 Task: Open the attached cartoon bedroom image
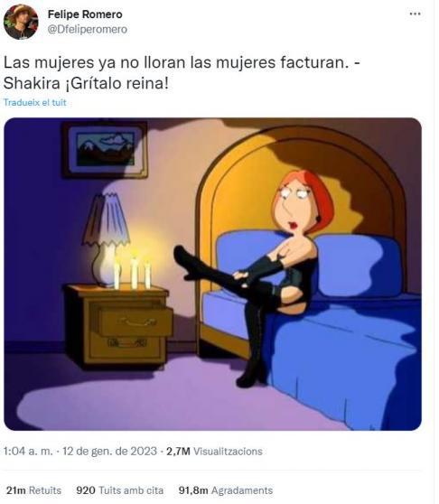click(212, 274)
